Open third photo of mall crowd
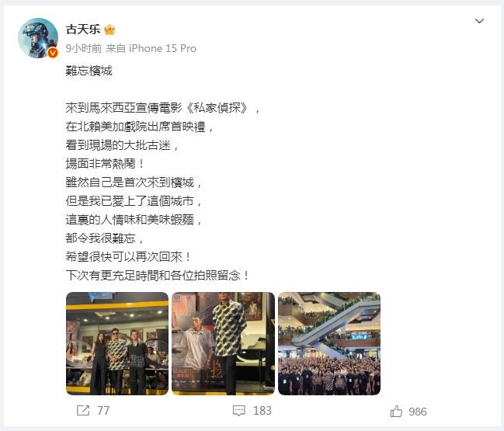The height and width of the screenshot is (431, 504). coord(329,343)
